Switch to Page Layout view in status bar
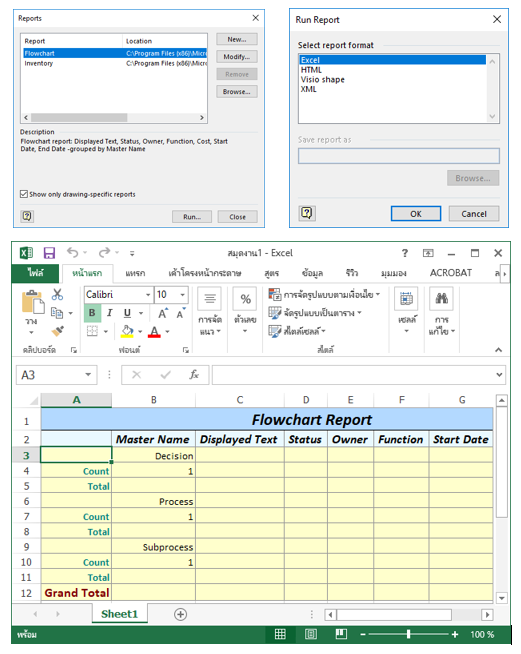 311,634
